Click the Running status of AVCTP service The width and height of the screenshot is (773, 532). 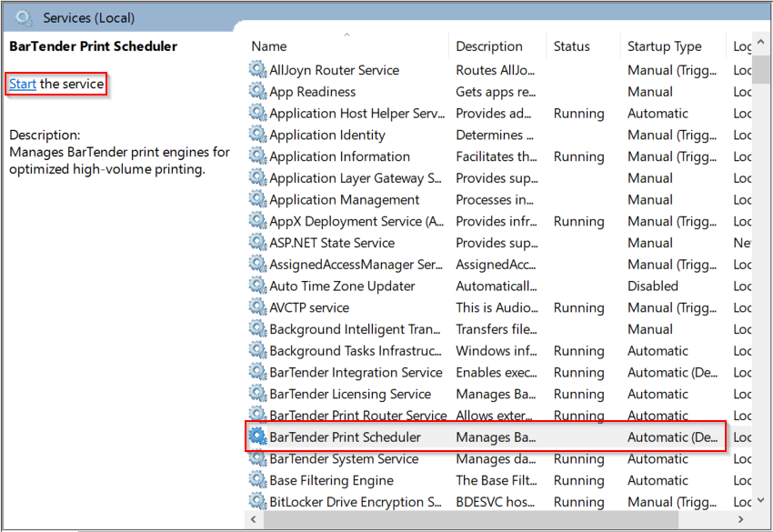[578, 307]
